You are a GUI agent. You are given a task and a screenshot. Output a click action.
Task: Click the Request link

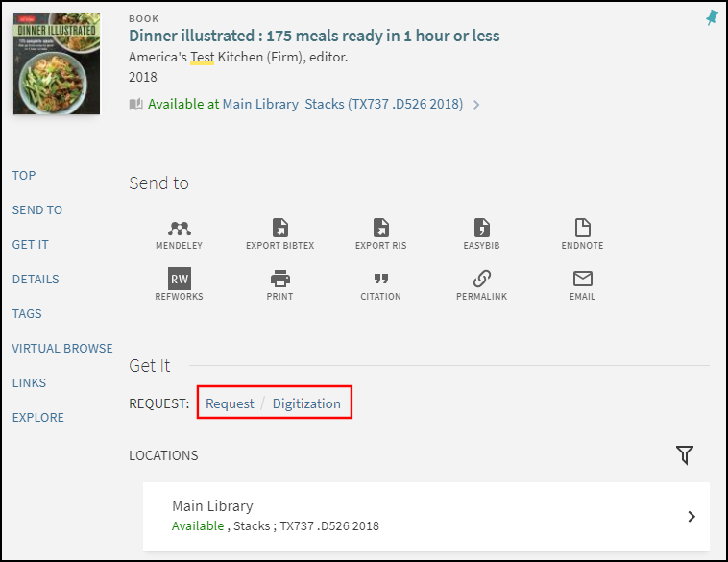230,403
